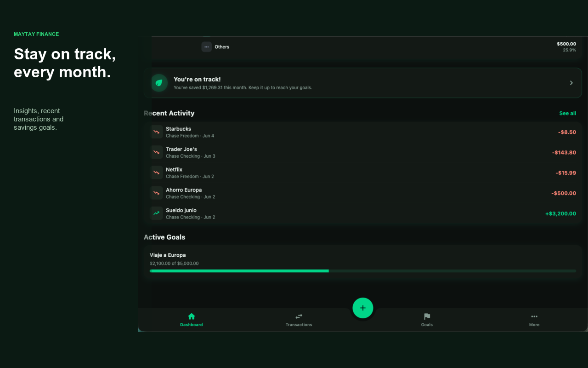Image resolution: width=588 pixels, height=368 pixels.
Task: Select the Starbucks transaction name
Action: [x=178, y=129]
